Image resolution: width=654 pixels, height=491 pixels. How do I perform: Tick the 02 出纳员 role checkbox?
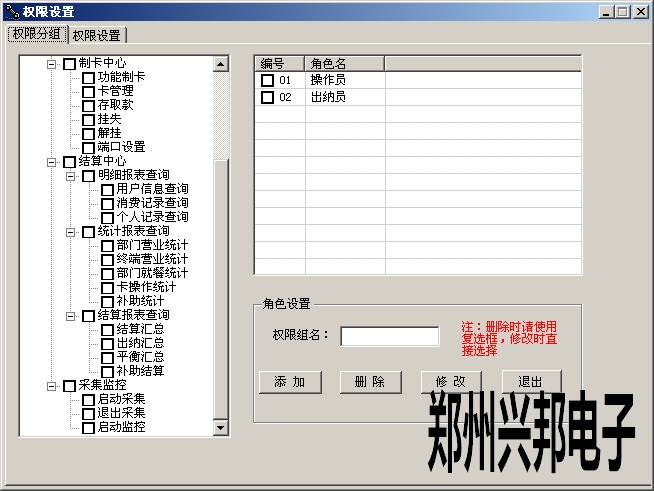(267, 97)
